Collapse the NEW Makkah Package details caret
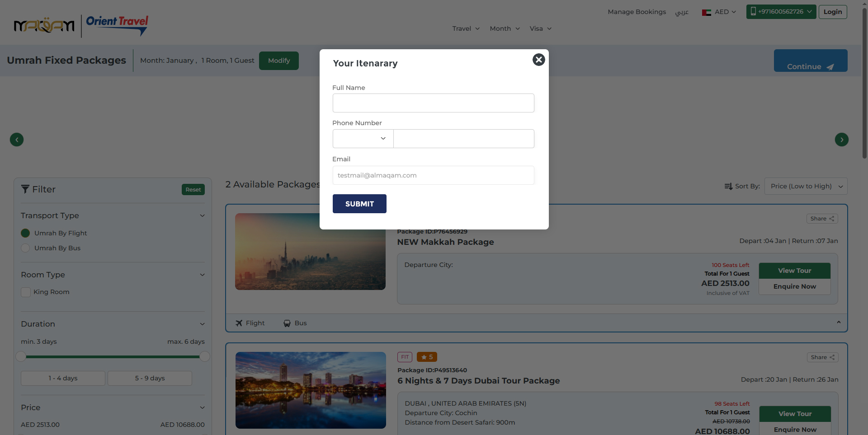The image size is (868, 435). click(839, 323)
